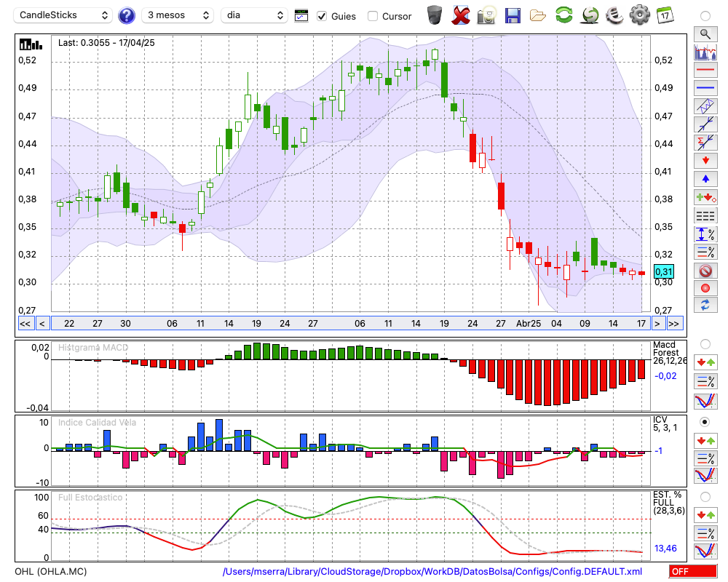
Task: Uncheck the Guies checkbox
Action: 322,16
